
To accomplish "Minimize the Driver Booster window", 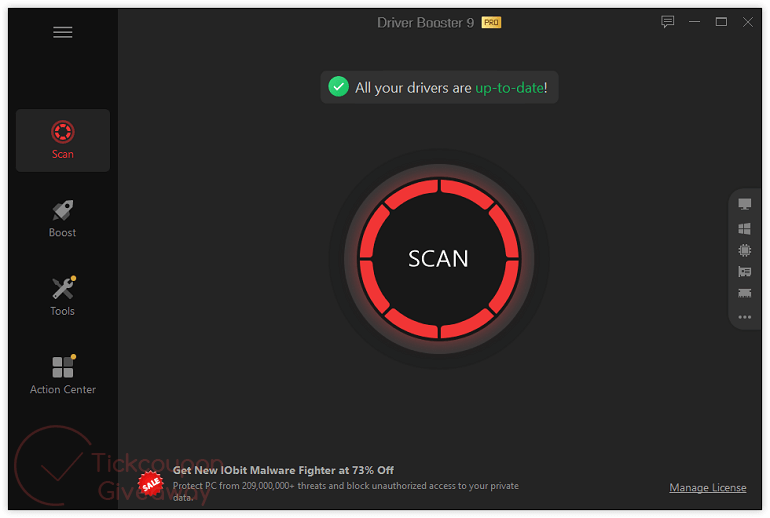I will coord(694,22).
